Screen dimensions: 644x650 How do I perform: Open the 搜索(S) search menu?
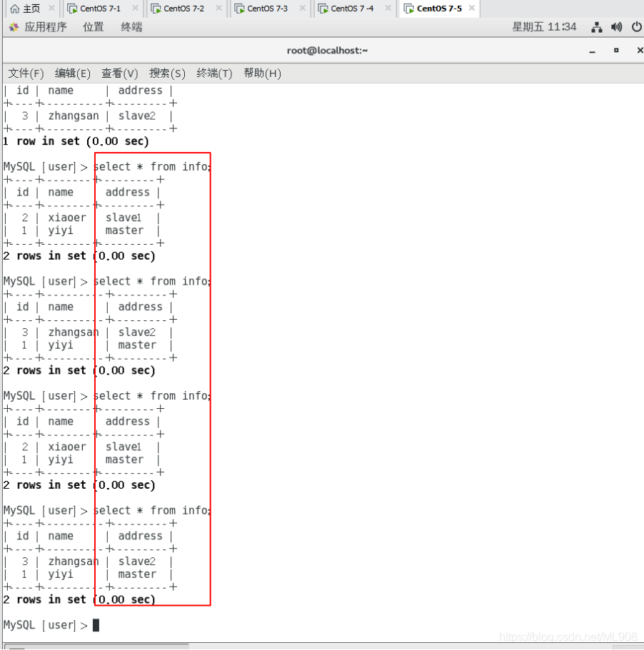click(x=167, y=73)
